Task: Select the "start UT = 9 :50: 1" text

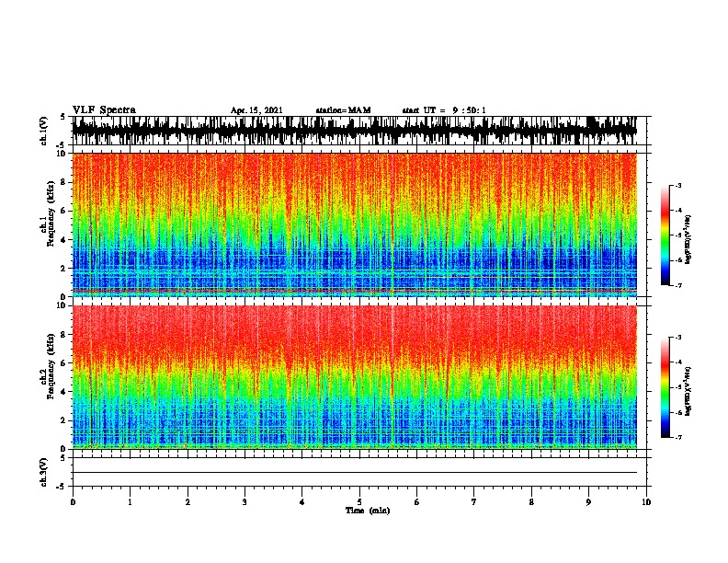Action: [444, 110]
